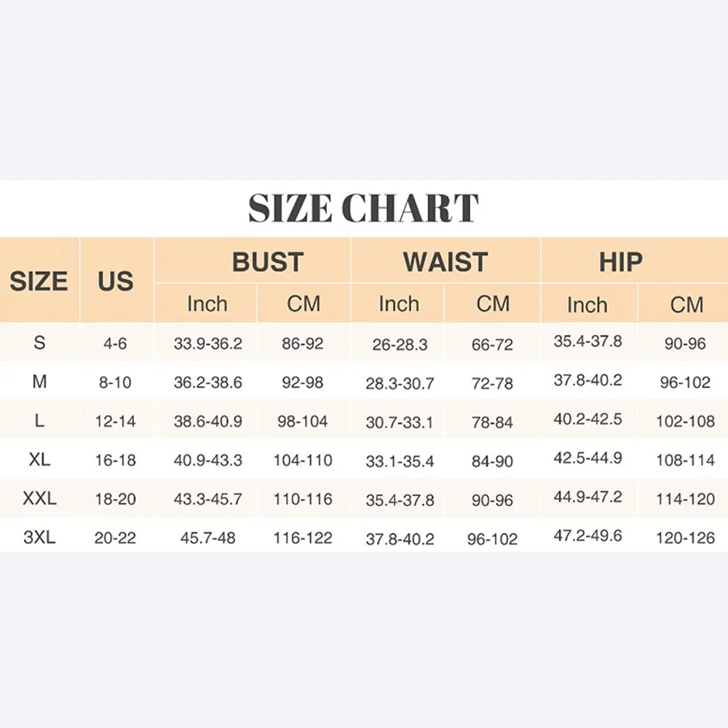Select the hip CM value 120-126
This screenshot has height=728, width=728.
coord(685,539)
